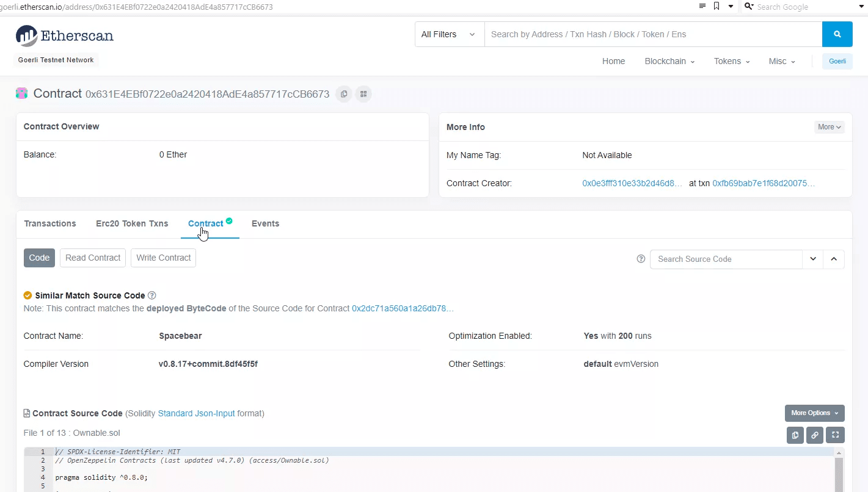Copy permalink to Ownable.sol file
This screenshot has width=868, height=492.
815,435
